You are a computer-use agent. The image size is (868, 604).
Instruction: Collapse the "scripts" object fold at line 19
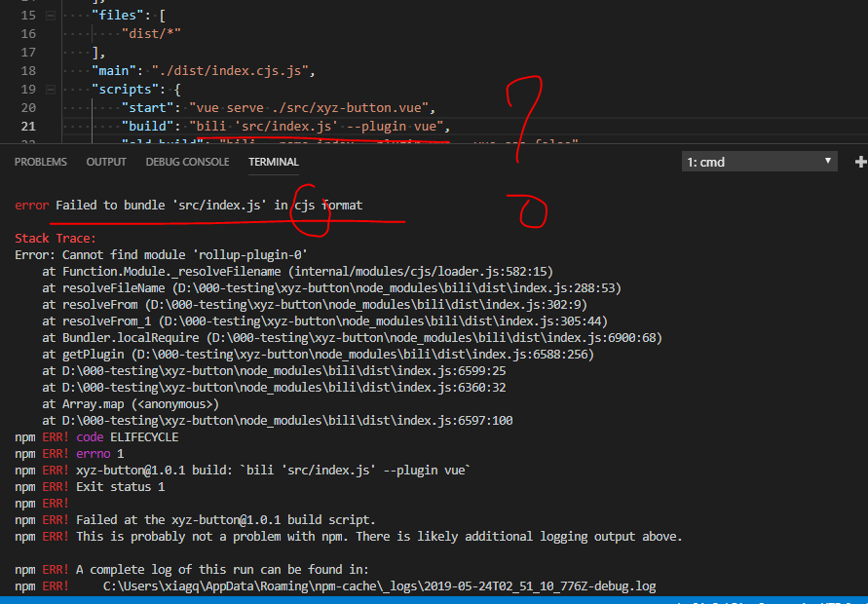51,89
